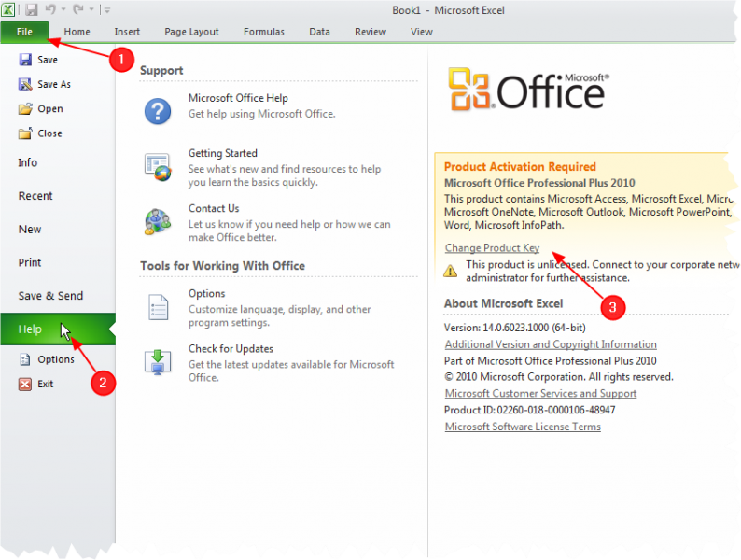Open Additional Version and Copyright Information link

[551, 344]
